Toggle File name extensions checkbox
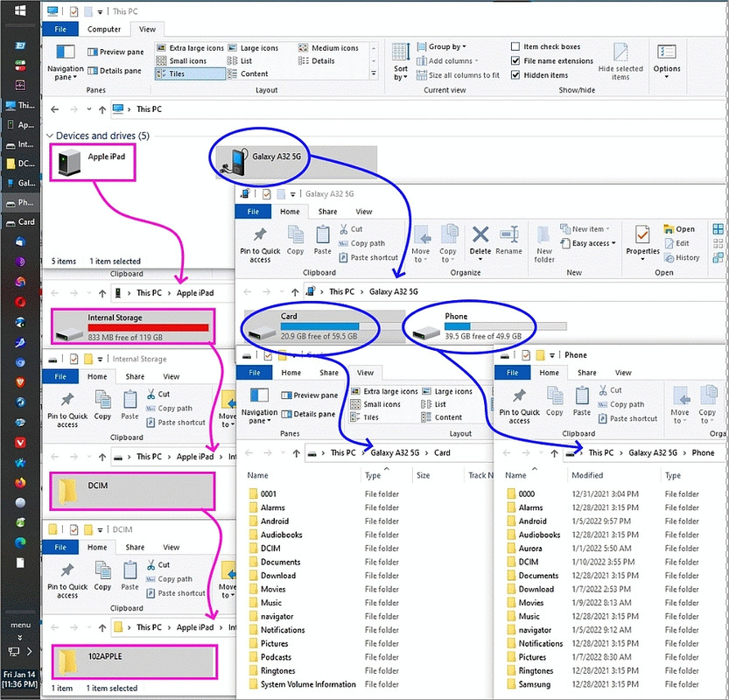Image resolution: width=729 pixels, height=700 pixels. pyautogui.click(x=515, y=61)
